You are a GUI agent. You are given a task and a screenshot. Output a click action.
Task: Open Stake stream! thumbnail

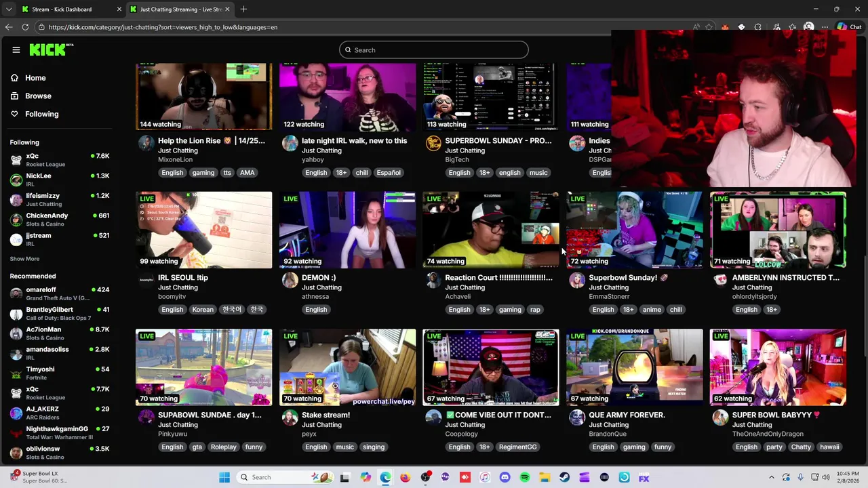347,367
